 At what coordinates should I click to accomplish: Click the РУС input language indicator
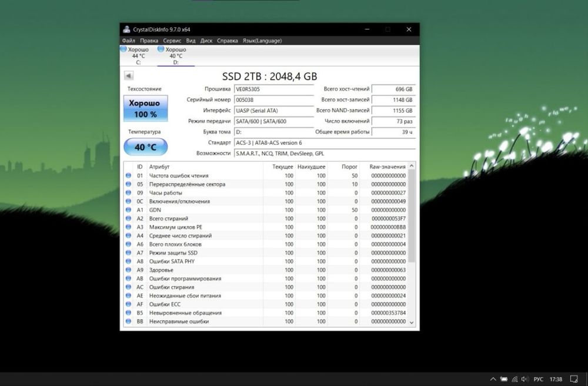point(538,380)
